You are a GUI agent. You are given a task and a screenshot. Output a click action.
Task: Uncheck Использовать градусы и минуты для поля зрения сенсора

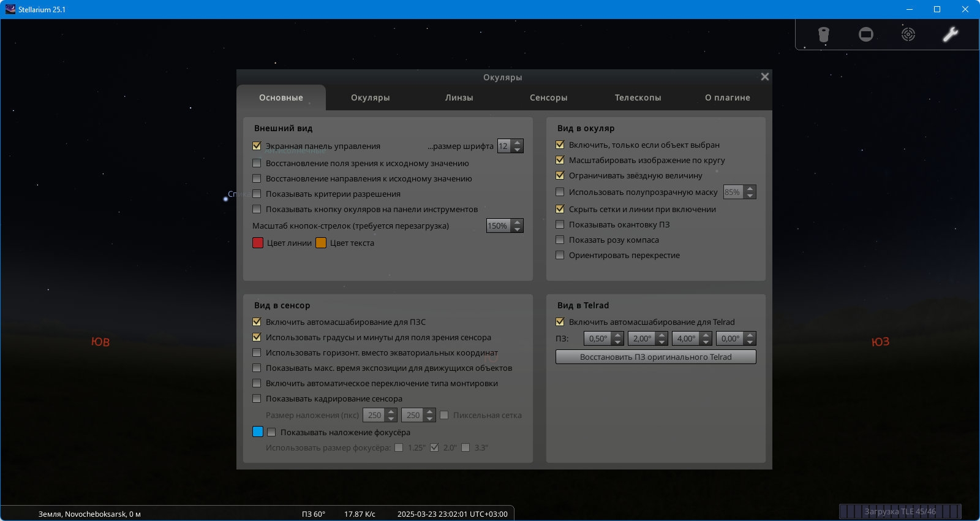pos(257,337)
